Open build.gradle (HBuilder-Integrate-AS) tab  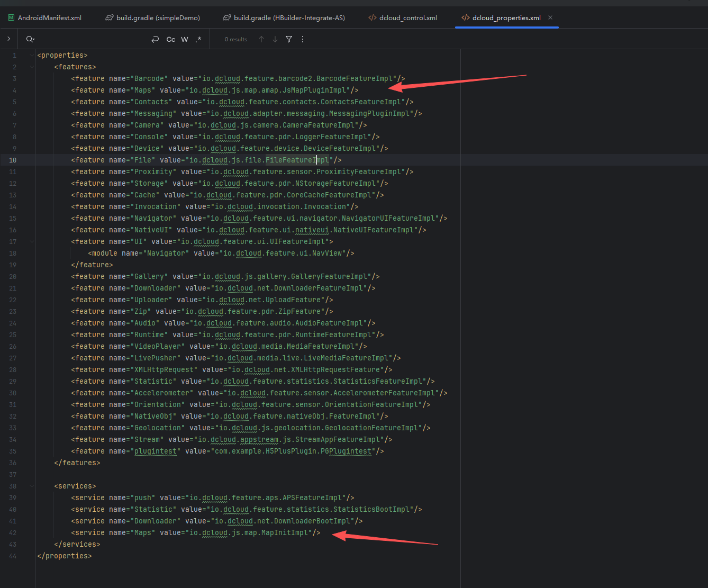[x=284, y=17]
